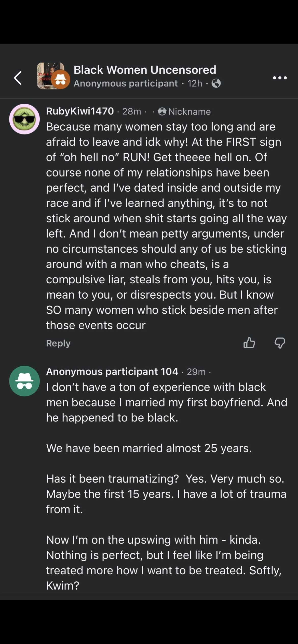Screen dimensions: 298x644
Task: Tap the Nickname mask icon
Action: (x=162, y=111)
